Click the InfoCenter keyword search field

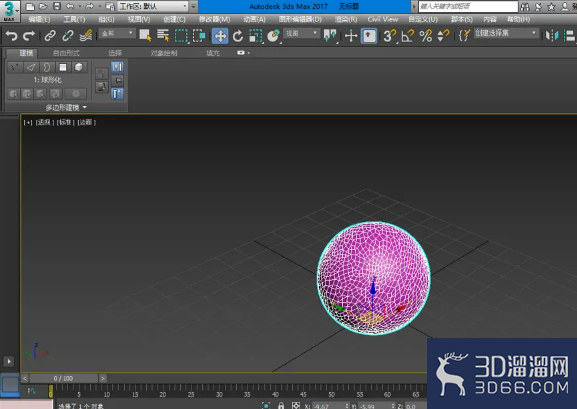(468, 6)
